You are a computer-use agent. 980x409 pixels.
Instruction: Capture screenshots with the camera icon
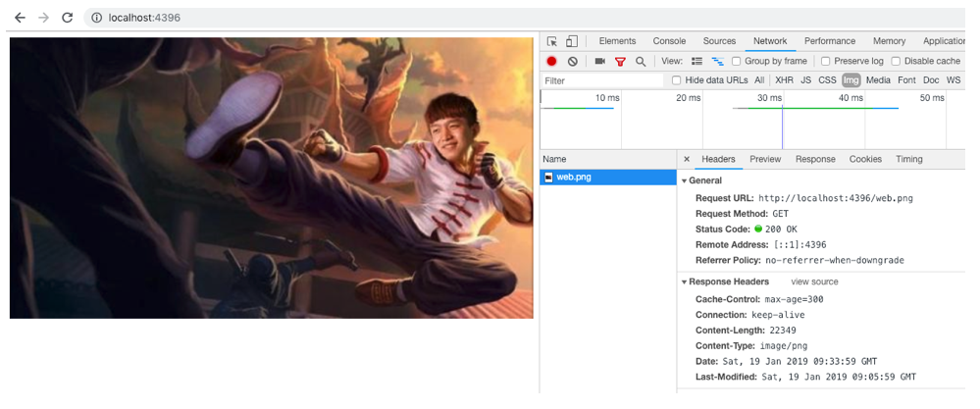coord(600,61)
